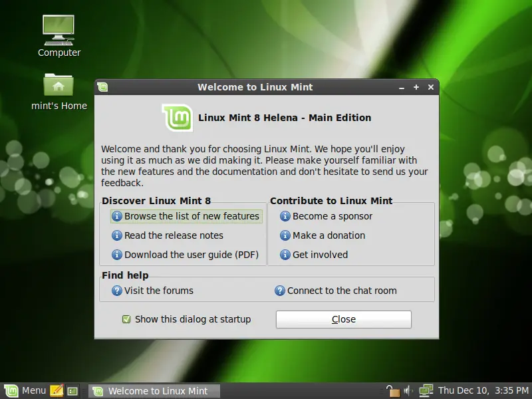Close the dialog using the title bar X
This screenshot has height=399, width=532.
pyautogui.click(x=431, y=87)
